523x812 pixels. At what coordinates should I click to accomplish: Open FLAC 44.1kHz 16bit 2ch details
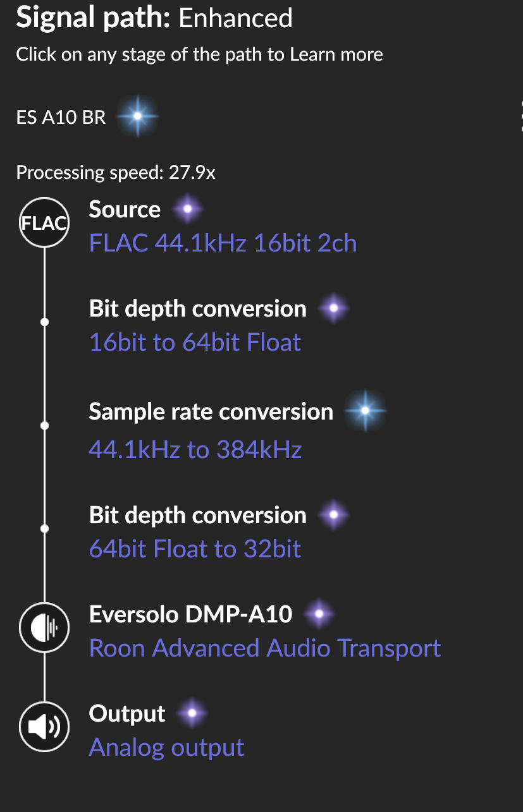pyautogui.click(x=223, y=243)
